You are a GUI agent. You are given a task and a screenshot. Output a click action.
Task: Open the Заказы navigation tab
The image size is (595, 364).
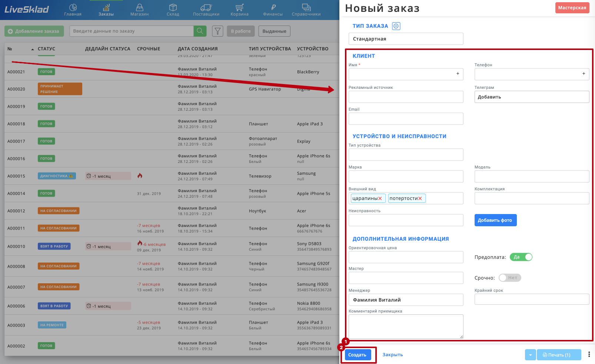[x=106, y=10]
